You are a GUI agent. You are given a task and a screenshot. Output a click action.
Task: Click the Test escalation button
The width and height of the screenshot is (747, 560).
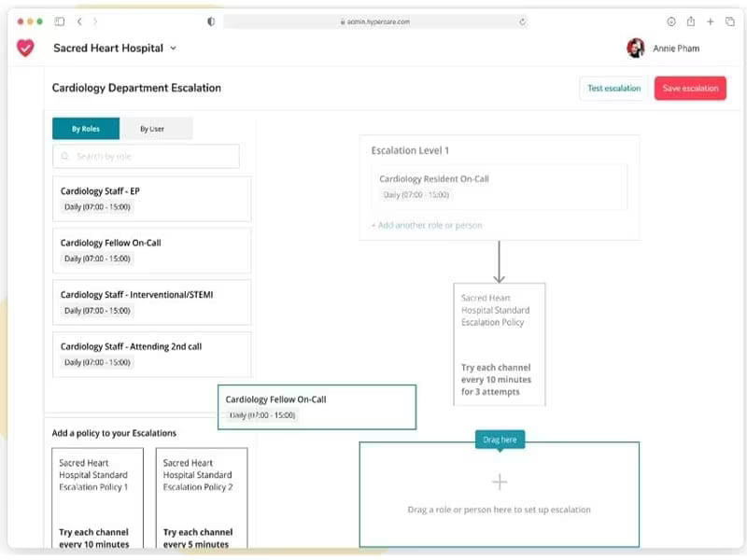coord(613,88)
